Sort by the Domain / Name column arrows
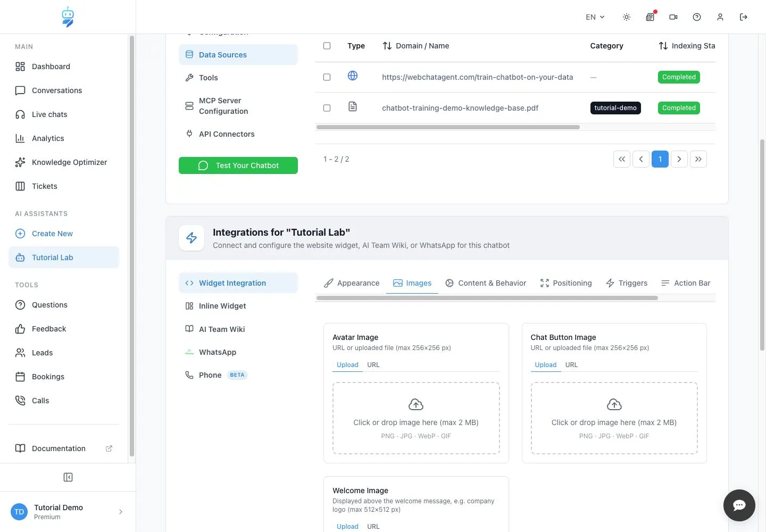The image size is (766, 532). pos(387,46)
